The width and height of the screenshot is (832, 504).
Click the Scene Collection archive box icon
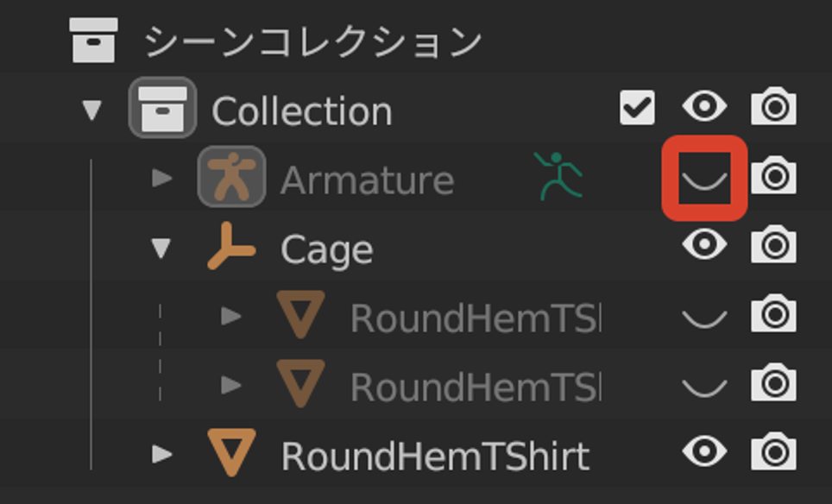(x=93, y=41)
